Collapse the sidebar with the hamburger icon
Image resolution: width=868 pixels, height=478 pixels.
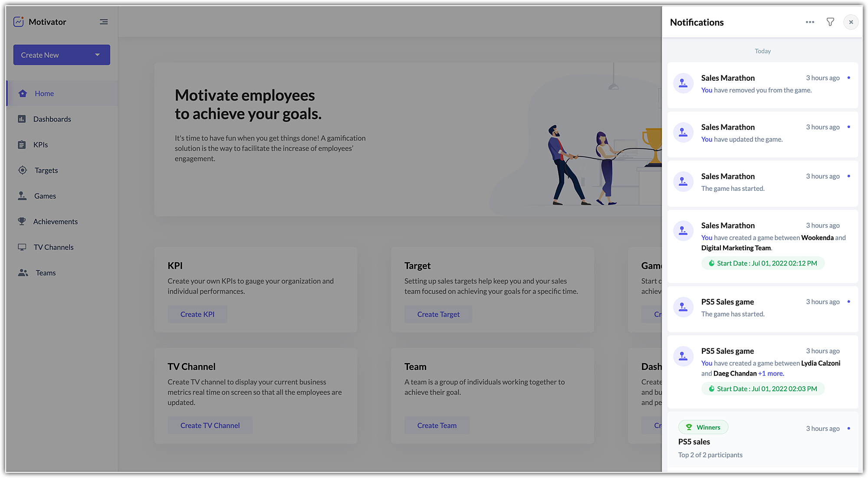[104, 22]
